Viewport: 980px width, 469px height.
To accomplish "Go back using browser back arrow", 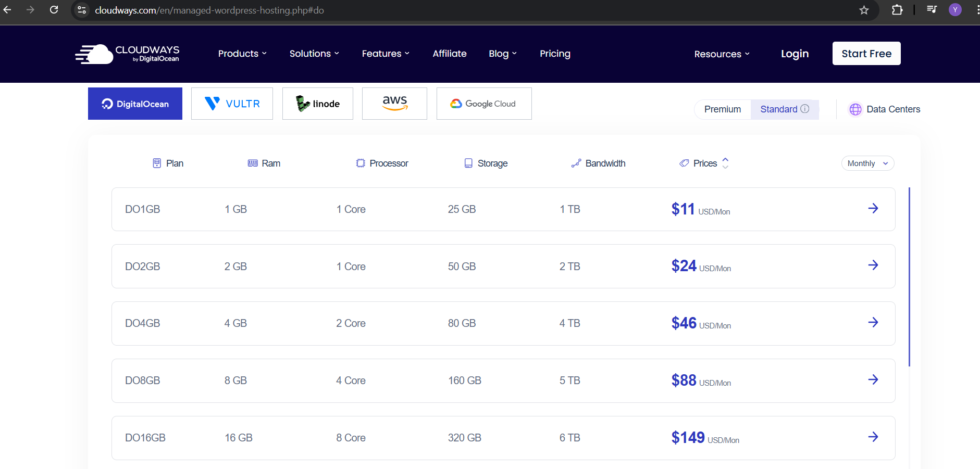I will (x=7, y=10).
